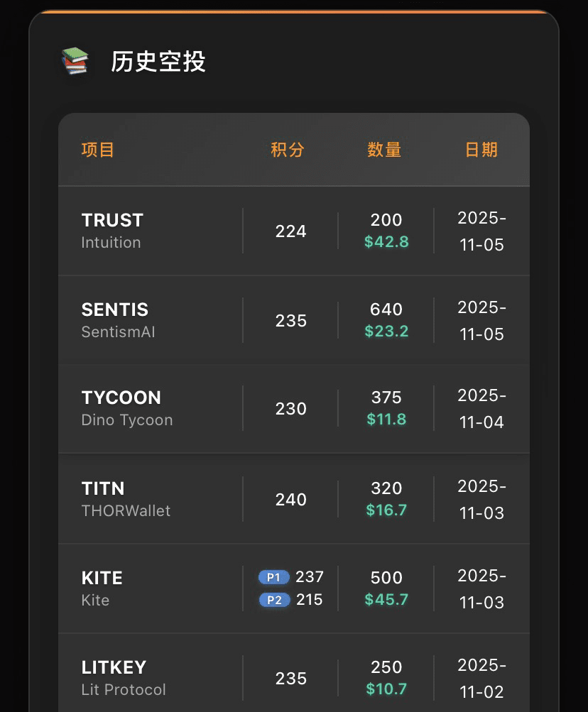
Task: Click the 历史空投 section title
Action: [158, 62]
